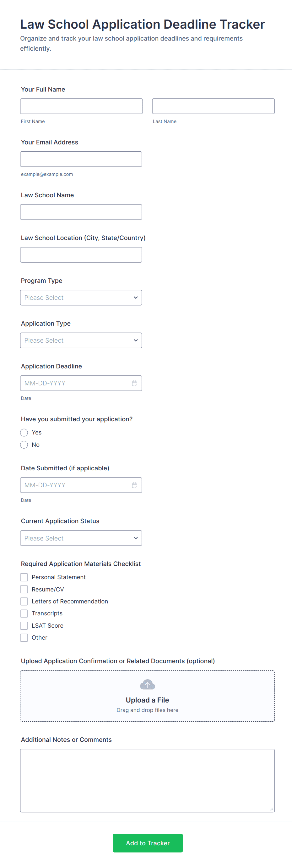The height and width of the screenshot is (868, 292).
Task: Mark the LSAT Score checkbox
Action: (24, 625)
